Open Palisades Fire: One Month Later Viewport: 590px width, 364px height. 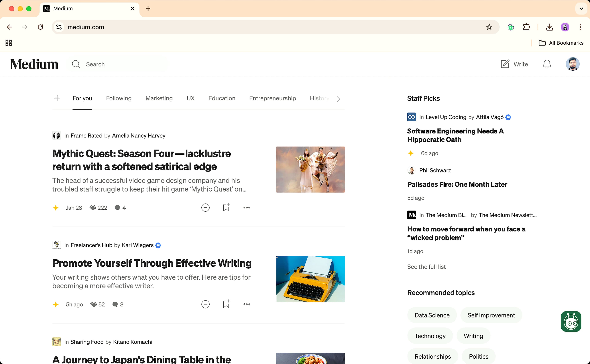457,184
